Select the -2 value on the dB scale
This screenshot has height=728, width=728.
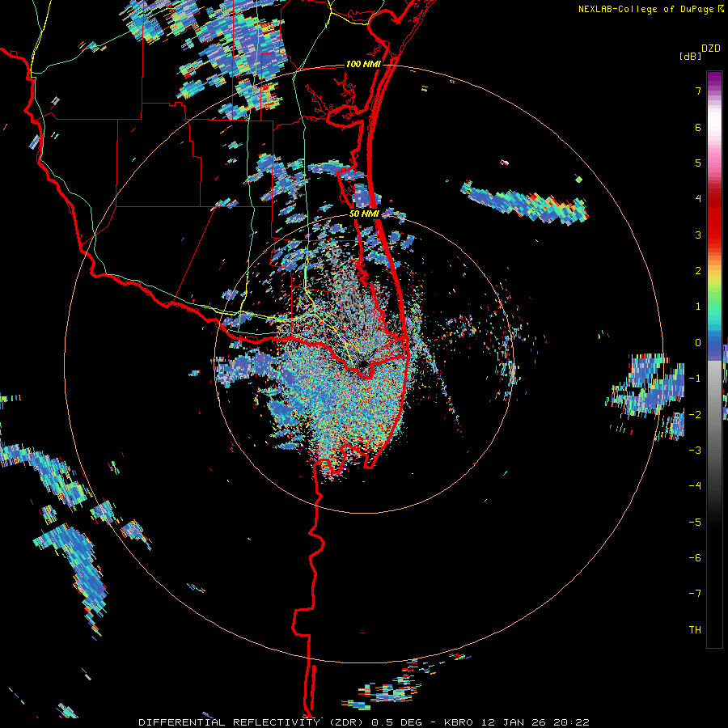[x=695, y=414]
